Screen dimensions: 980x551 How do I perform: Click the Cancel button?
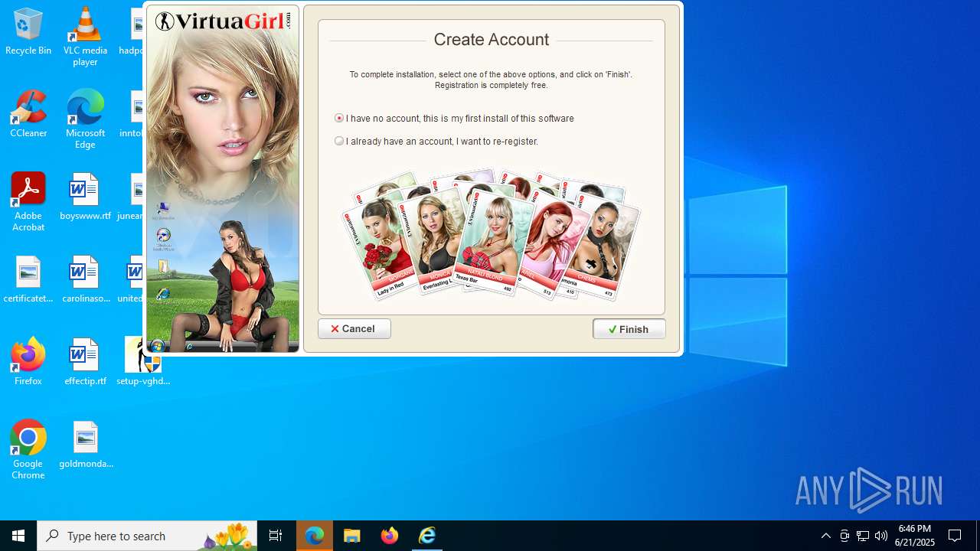[x=354, y=328]
